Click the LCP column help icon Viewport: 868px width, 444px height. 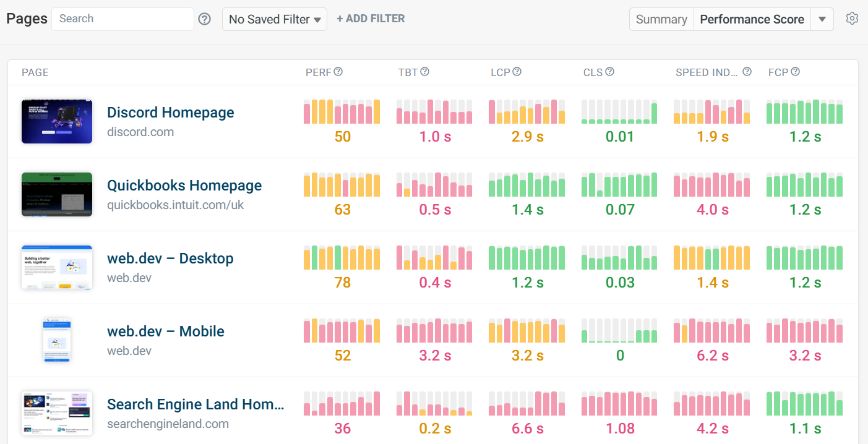tap(517, 72)
